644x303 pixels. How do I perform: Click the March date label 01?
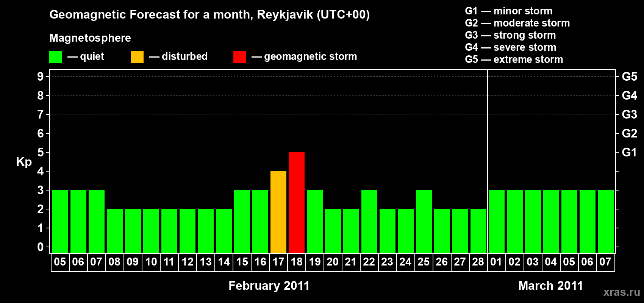[496, 262]
